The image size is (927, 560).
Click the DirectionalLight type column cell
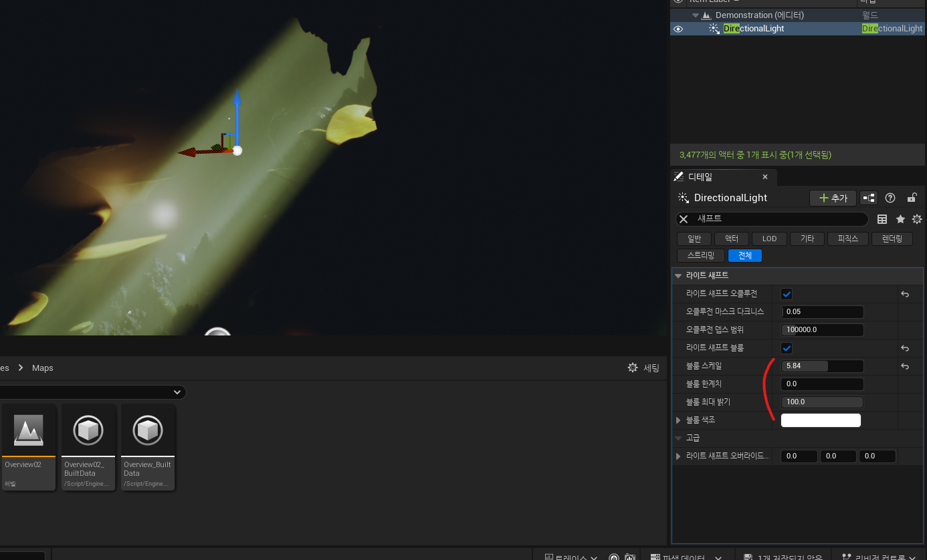click(x=892, y=29)
